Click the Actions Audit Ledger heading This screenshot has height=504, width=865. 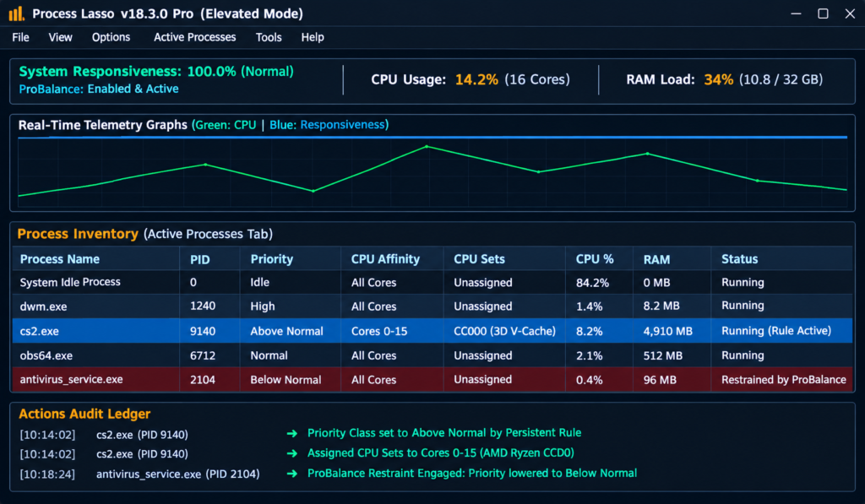pyautogui.click(x=84, y=414)
